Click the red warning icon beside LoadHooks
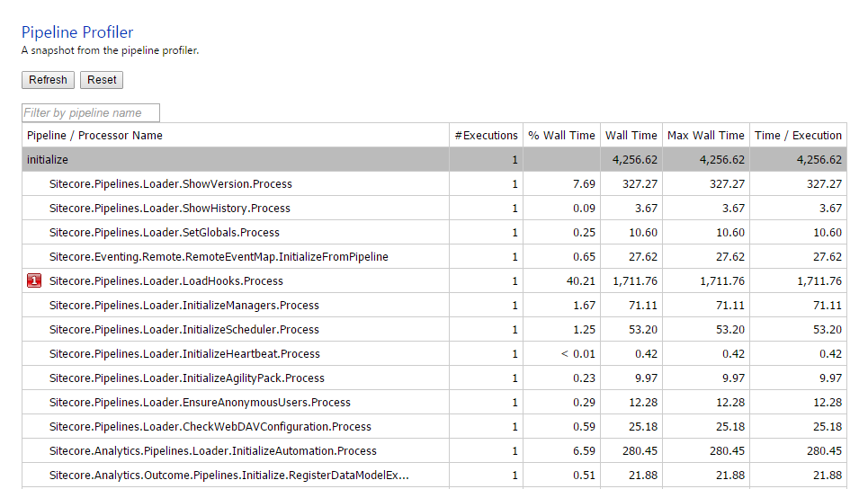The height and width of the screenshot is (489, 868). tap(34, 281)
